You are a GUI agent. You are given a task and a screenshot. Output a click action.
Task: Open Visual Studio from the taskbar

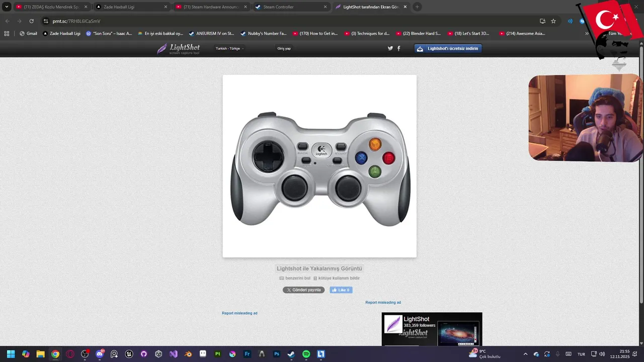coord(174,354)
